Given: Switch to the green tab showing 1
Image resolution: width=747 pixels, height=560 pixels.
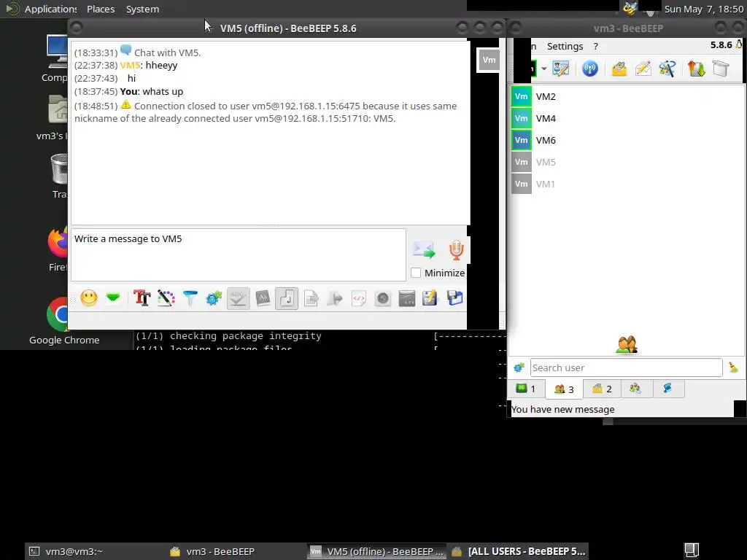Looking at the screenshot, I should point(526,389).
